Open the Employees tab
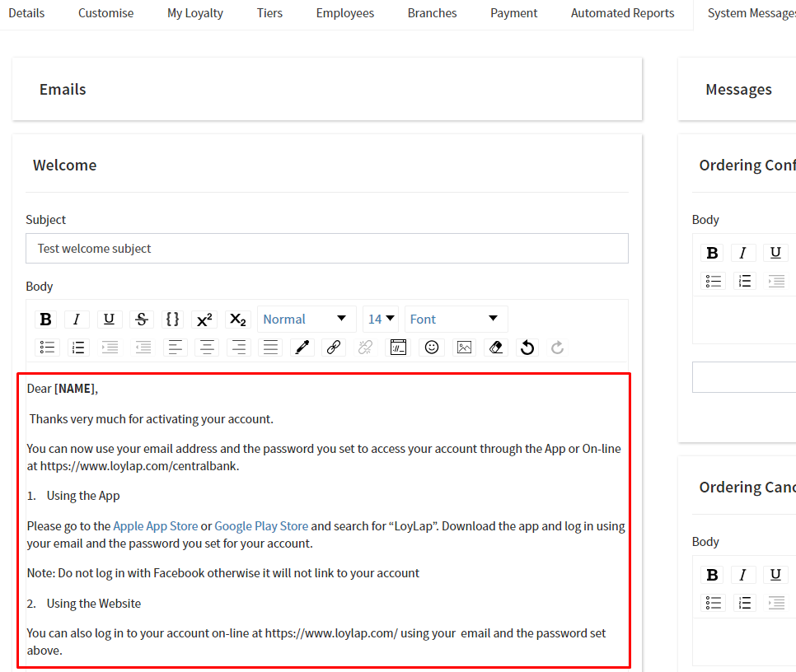The width and height of the screenshot is (796, 672). tap(345, 13)
